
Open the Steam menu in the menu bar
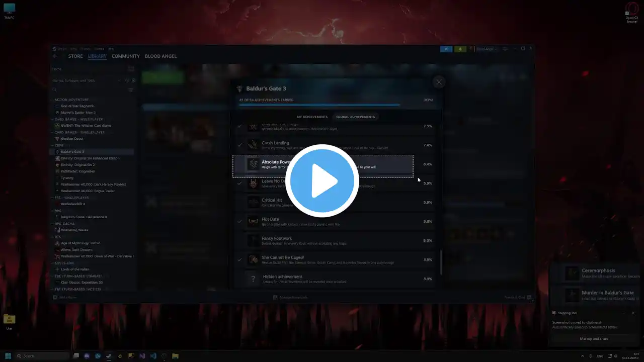click(62, 49)
